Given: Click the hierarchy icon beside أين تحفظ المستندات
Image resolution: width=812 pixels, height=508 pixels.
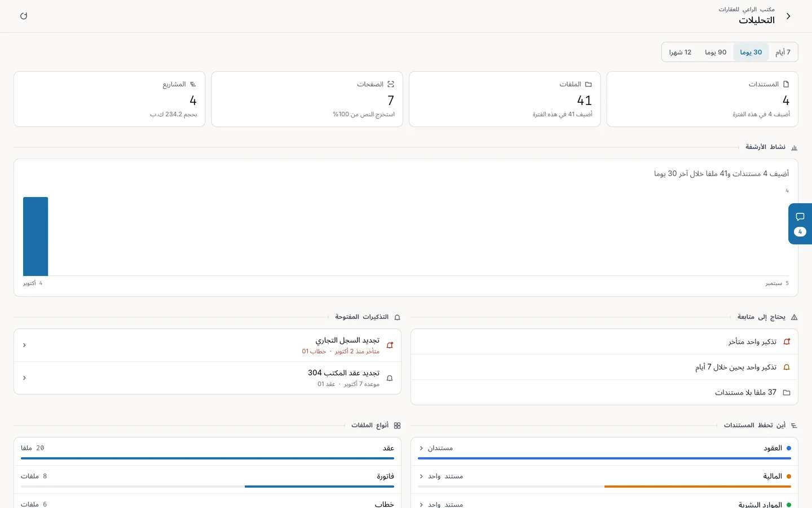Looking at the screenshot, I should [x=794, y=426].
